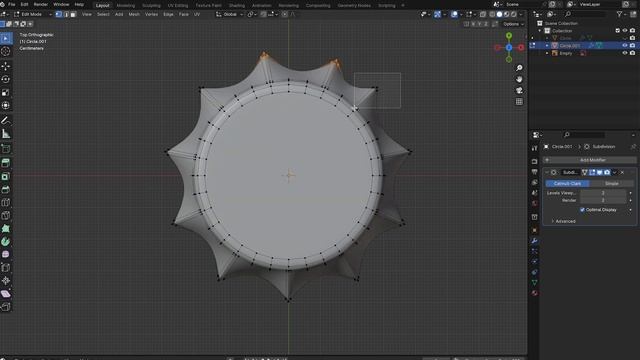Select the Cursor tool in the left toolbar
This screenshot has width=640, height=360.
pos(6,51)
